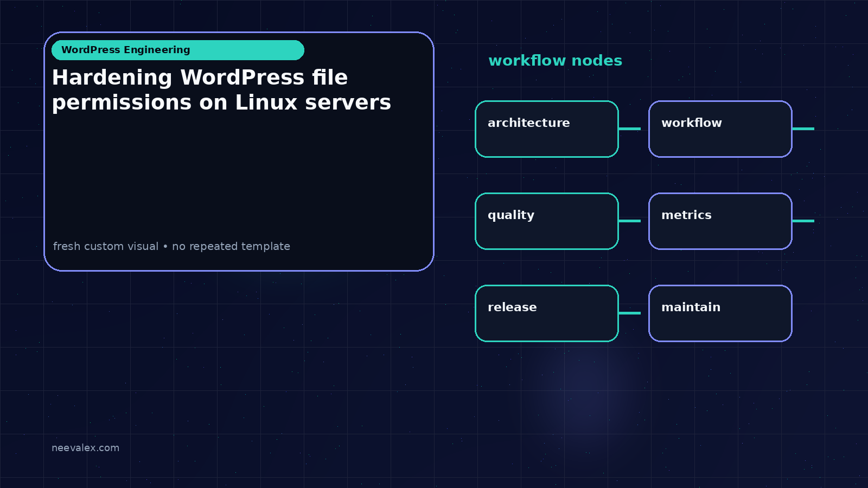The height and width of the screenshot is (488, 868).
Task: Click the fresh custom visual caption
Action: pyautogui.click(x=171, y=246)
